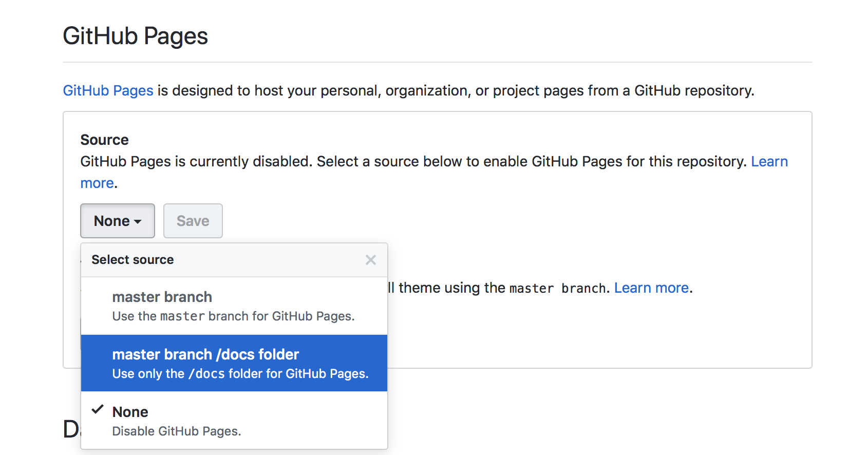Close the Select source popup

pos(370,260)
